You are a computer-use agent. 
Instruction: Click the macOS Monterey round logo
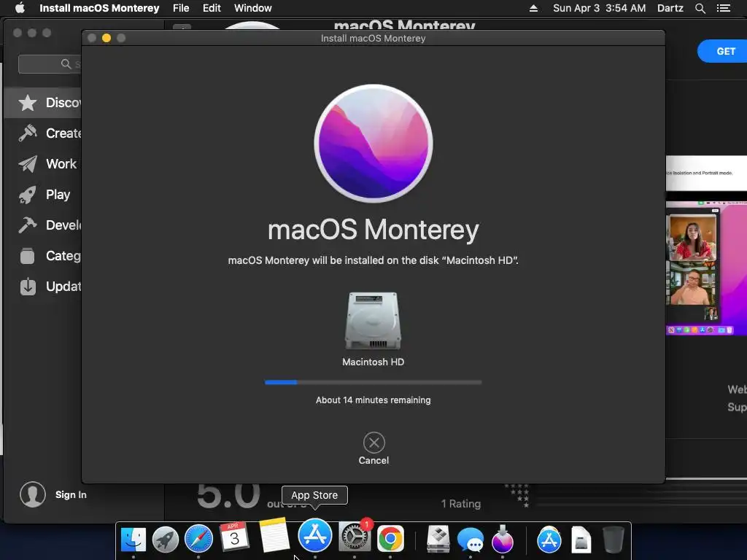(373, 144)
